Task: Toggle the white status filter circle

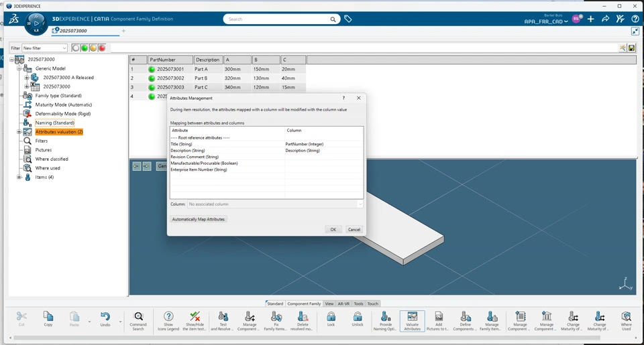Action: (76, 48)
